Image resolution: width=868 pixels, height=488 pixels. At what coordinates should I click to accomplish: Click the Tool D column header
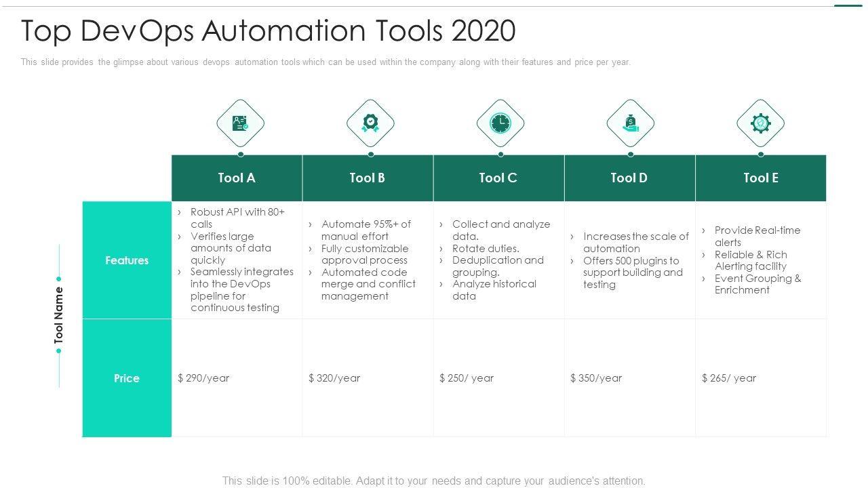tap(629, 178)
